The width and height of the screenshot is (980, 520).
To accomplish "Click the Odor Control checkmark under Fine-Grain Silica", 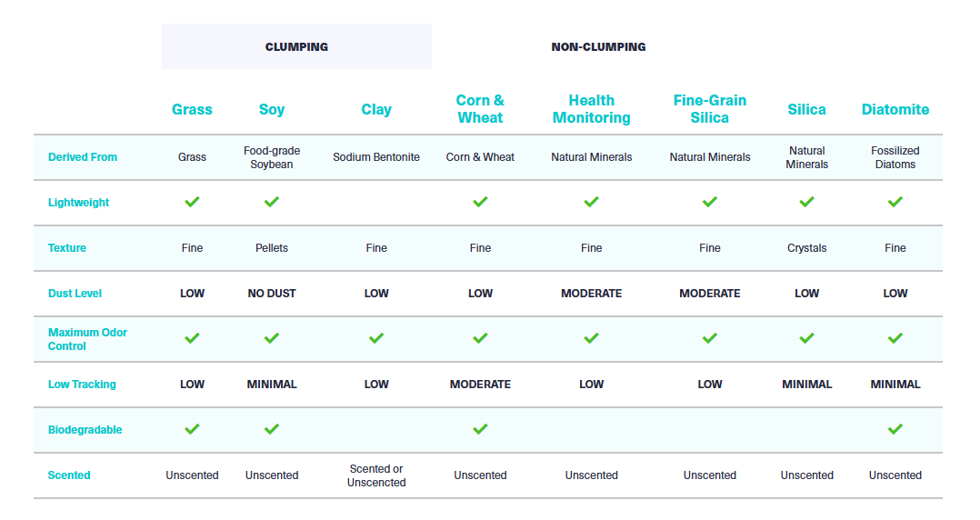I will point(709,338).
